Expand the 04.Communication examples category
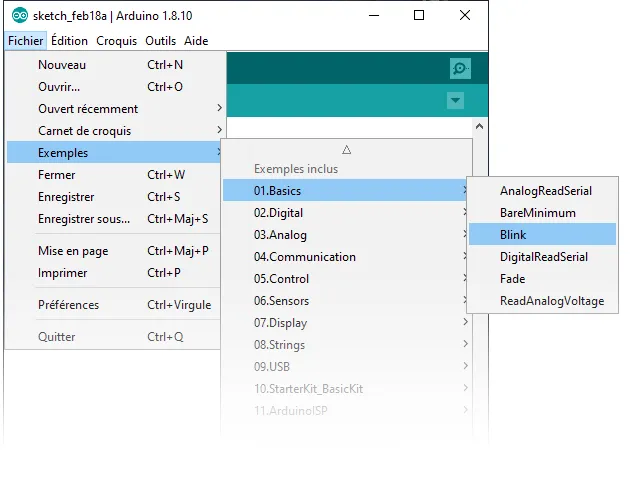The width and height of the screenshot is (630, 504). [346, 256]
